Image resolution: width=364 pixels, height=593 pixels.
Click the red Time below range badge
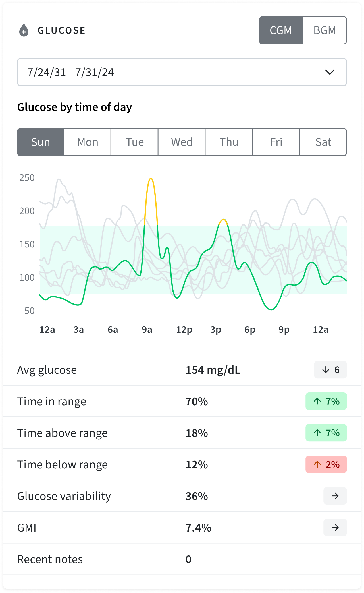coord(326,464)
